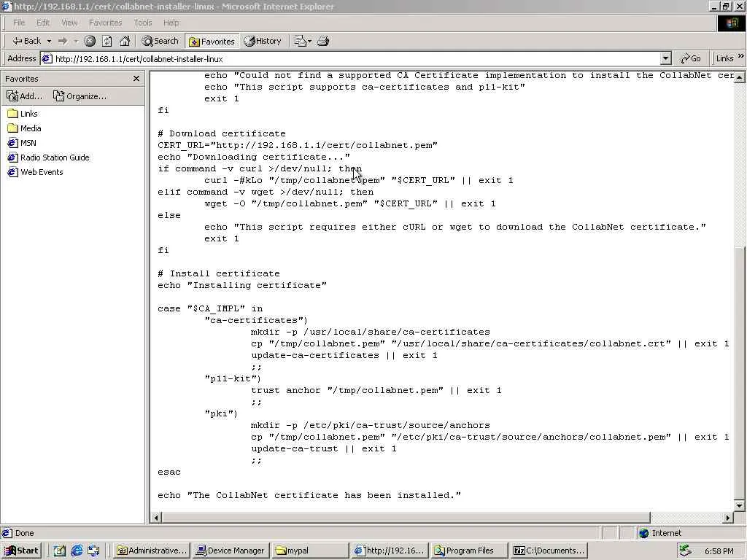Toggle the Favorites toolbar button
Screen dimensions: 747x560
[x=212, y=41]
